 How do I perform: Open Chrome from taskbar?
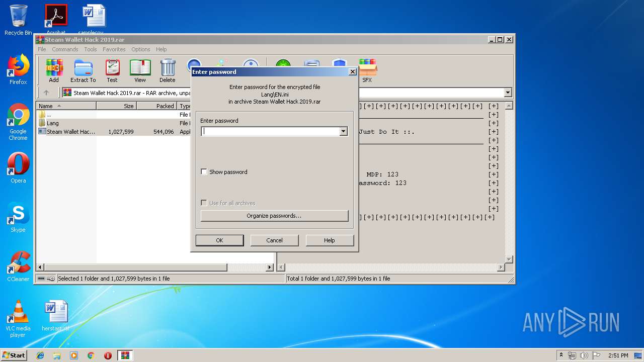coord(91,355)
